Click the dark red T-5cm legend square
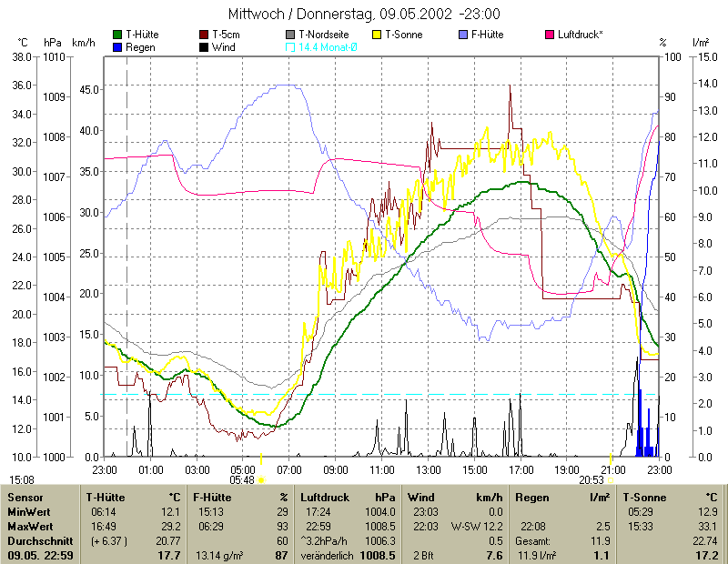Screen dimensions: 728x564 204,35
